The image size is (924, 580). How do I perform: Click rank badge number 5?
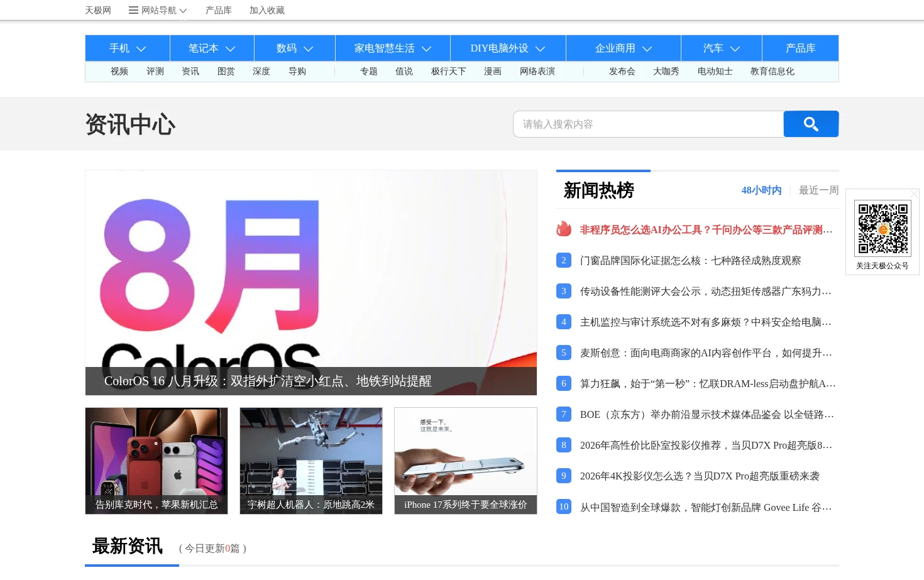pyautogui.click(x=564, y=353)
